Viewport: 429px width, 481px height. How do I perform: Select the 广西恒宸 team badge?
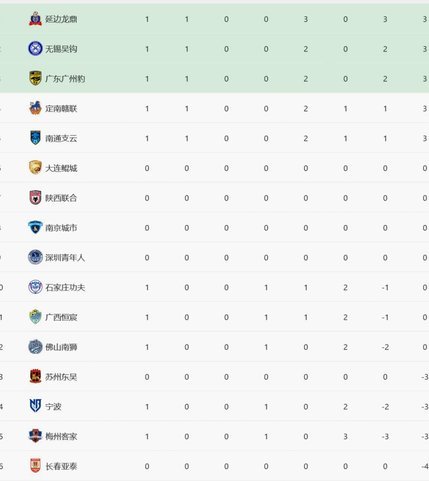tap(35, 317)
